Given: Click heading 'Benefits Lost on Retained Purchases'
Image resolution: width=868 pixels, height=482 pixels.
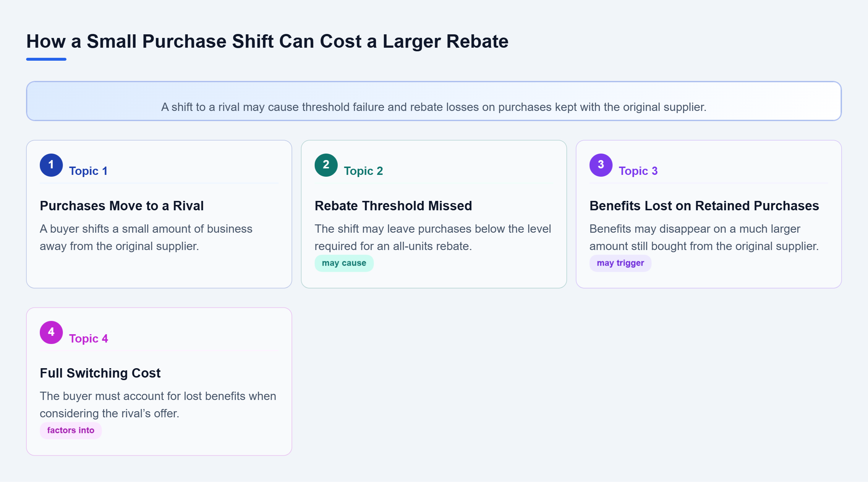Looking at the screenshot, I should (x=704, y=206).
